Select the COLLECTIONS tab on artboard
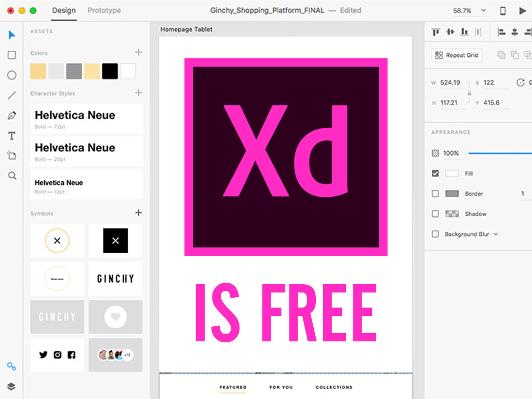532x399 pixels. click(334, 387)
